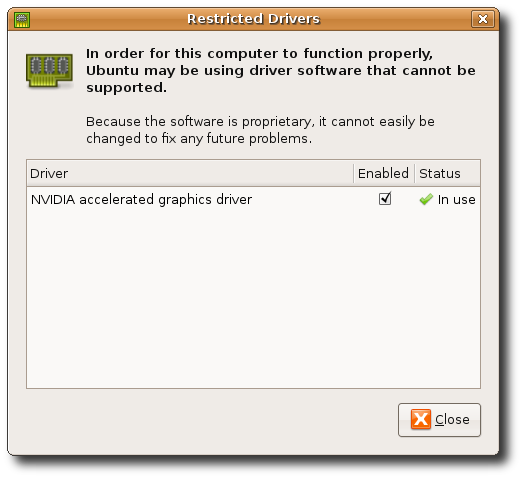The image size is (523, 479).
Task: Open the window menu icon in title bar
Action: pos(22,20)
